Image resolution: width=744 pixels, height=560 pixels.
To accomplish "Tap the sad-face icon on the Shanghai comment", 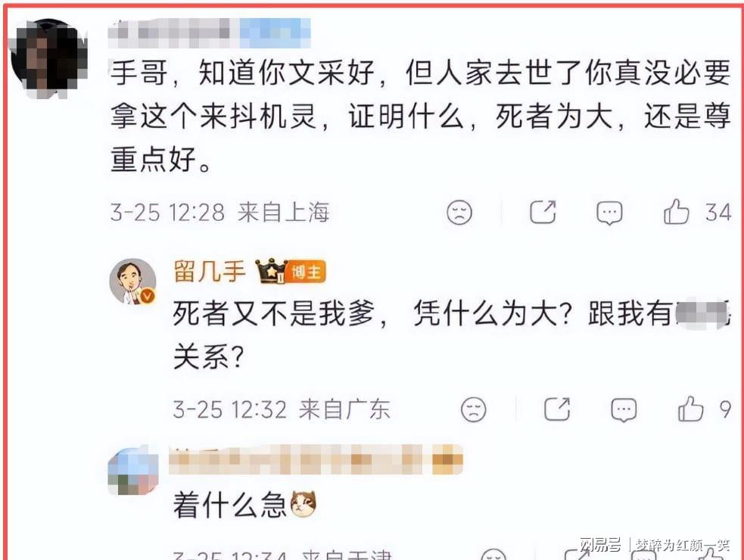I will pos(459,212).
